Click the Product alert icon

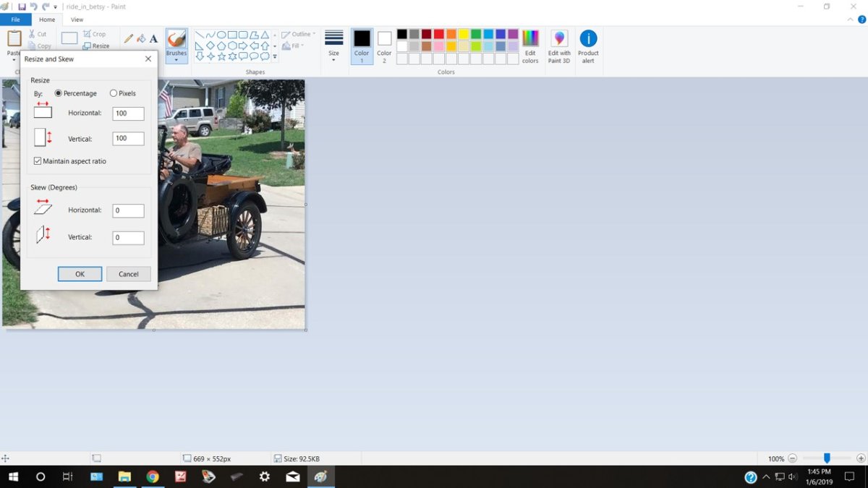[x=588, y=46]
